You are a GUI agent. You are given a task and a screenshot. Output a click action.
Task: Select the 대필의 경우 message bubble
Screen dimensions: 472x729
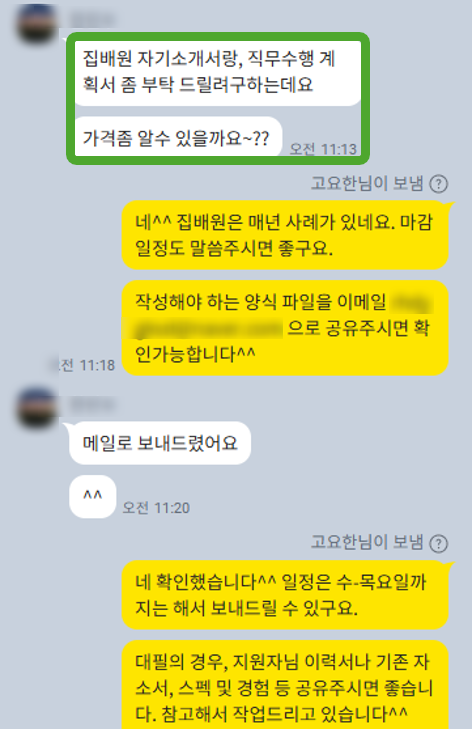[x=285, y=685]
